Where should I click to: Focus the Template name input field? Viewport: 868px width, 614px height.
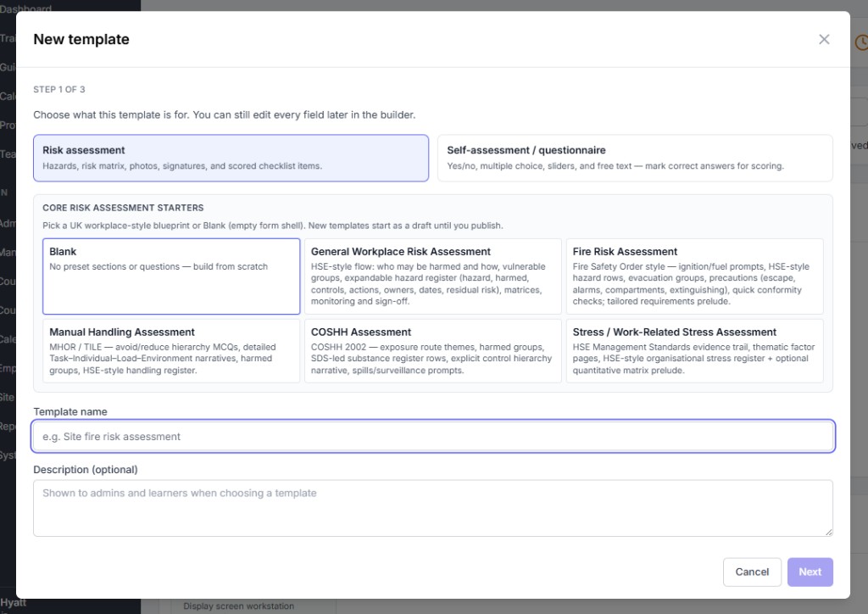click(x=433, y=436)
